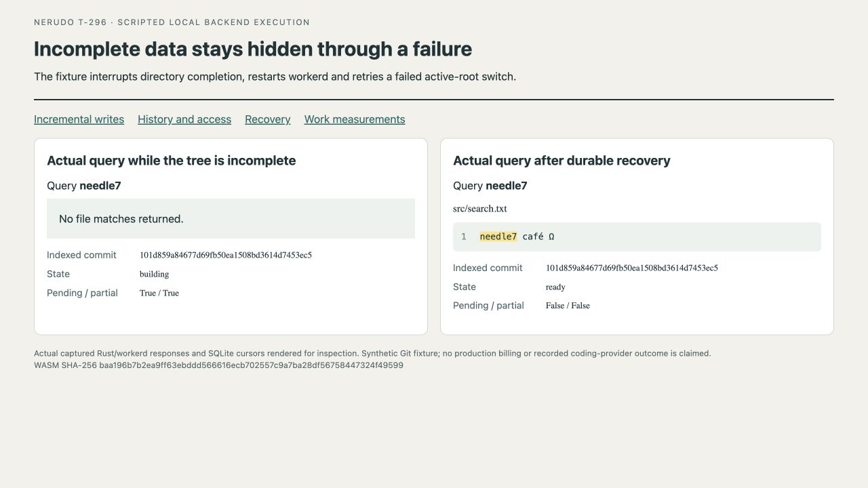
Task: Click the 'Incomplete data stays hidden through a failure' title
Action: (x=253, y=49)
